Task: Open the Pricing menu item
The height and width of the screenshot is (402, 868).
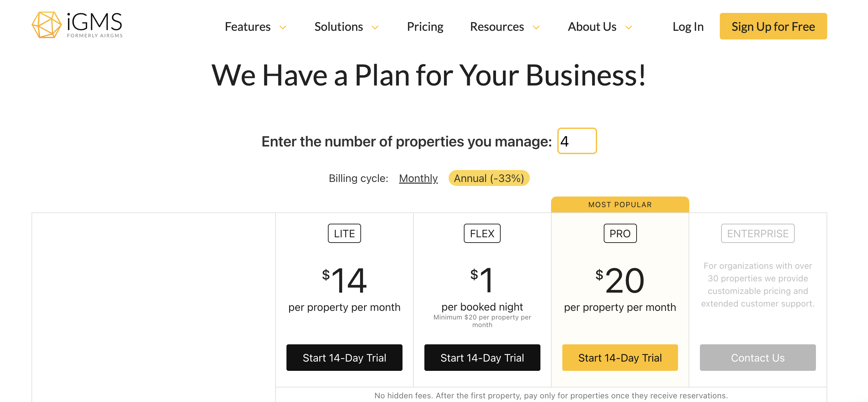Action: (425, 27)
